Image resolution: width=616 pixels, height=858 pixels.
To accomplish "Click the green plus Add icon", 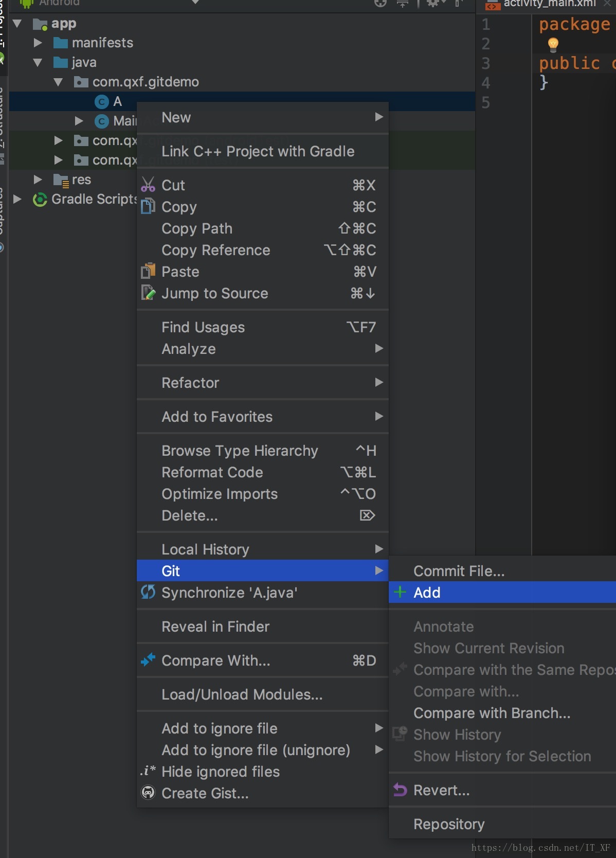I will (x=400, y=592).
